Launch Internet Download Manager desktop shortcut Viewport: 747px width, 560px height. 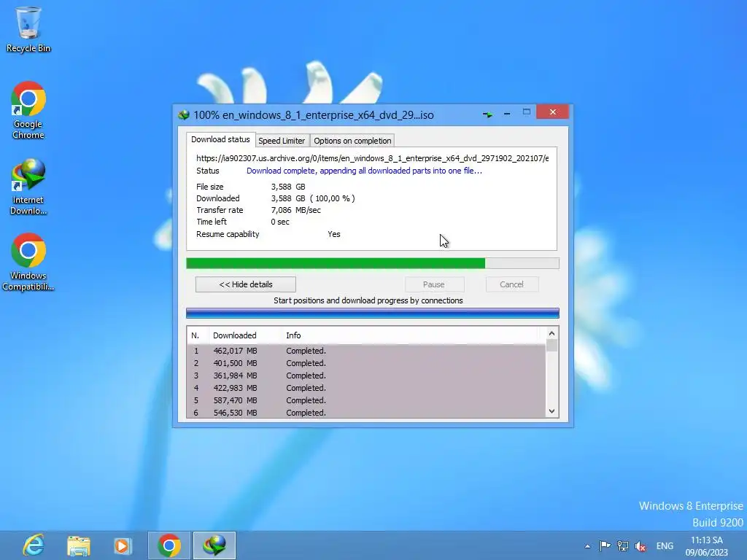tap(28, 187)
